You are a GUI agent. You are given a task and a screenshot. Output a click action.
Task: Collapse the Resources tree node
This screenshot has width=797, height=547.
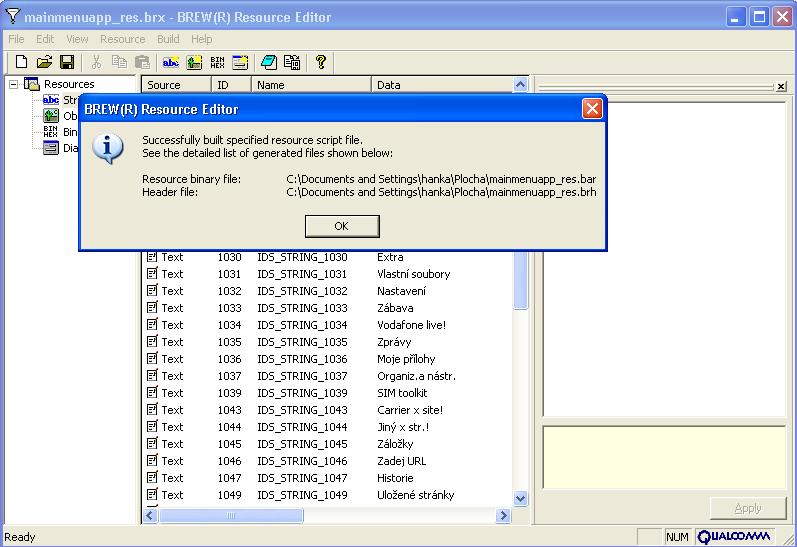coord(14,84)
